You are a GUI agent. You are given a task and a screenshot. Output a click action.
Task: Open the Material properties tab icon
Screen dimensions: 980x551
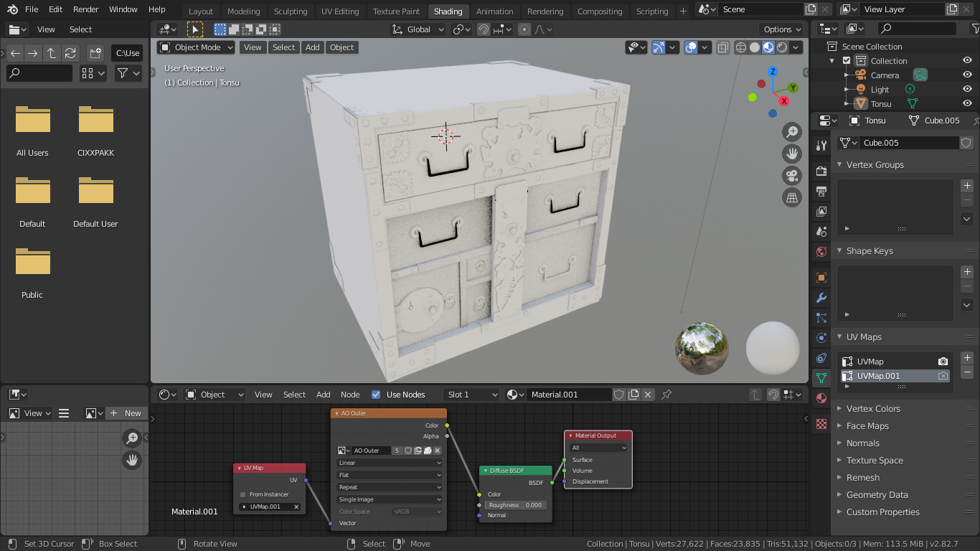click(821, 398)
